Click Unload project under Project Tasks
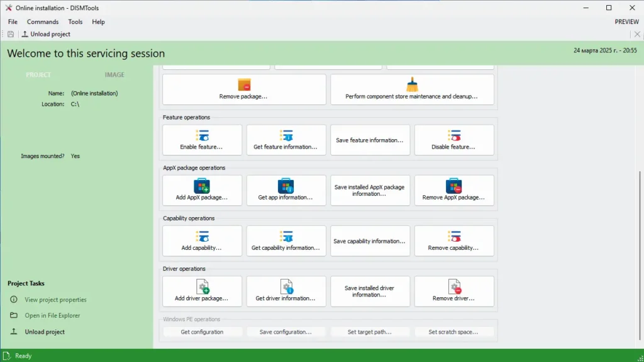644x362 pixels. (45, 332)
